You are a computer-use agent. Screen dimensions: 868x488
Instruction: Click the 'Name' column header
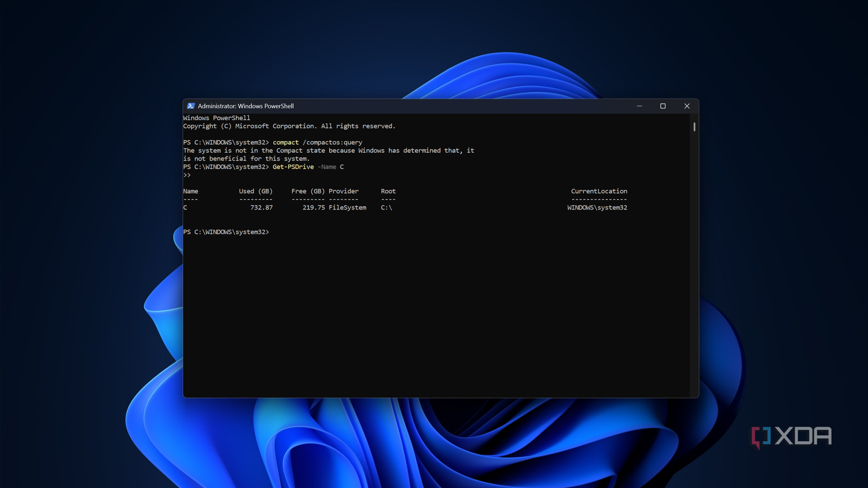pyautogui.click(x=191, y=191)
